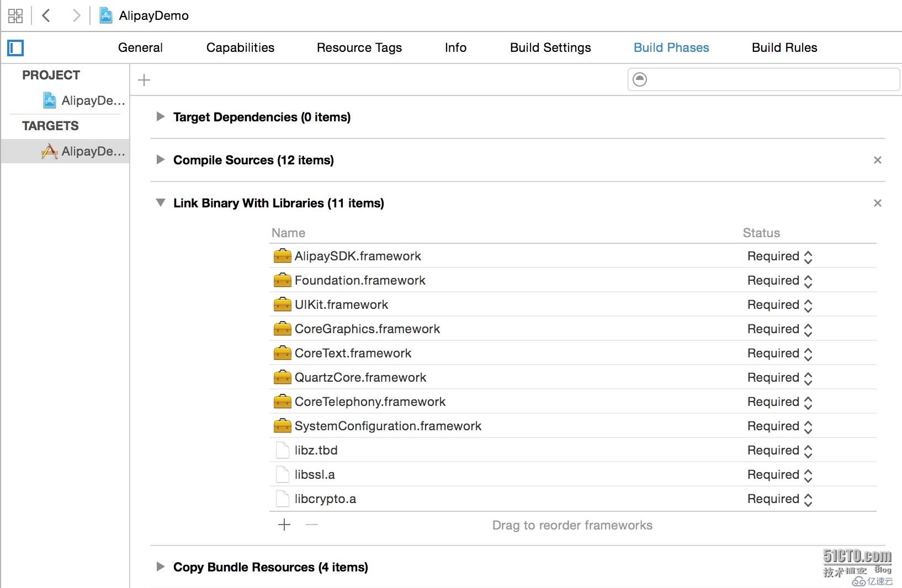Open the Resource Tags tab
Image resolution: width=902 pixels, height=588 pixels.
click(x=359, y=47)
